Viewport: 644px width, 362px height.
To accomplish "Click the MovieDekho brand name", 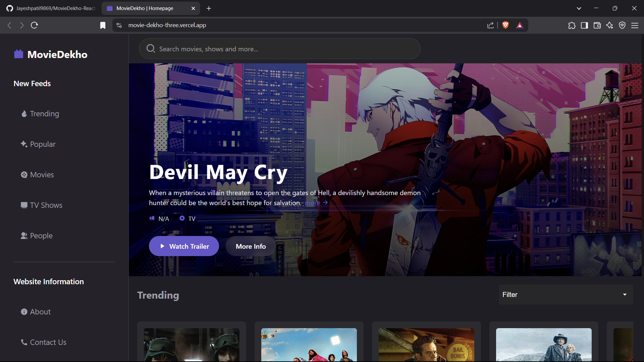I will click(x=57, y=54).
